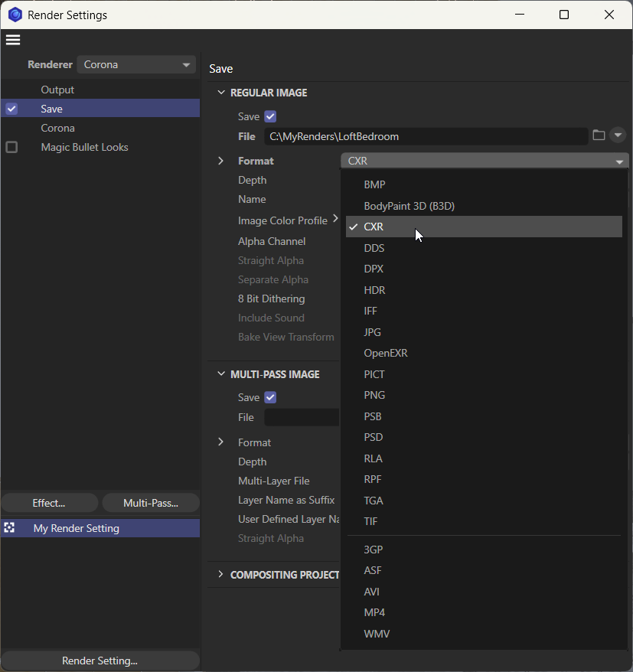
Task: Open the Renderer Corona dropdown
Action: click(x=136, y=64)
